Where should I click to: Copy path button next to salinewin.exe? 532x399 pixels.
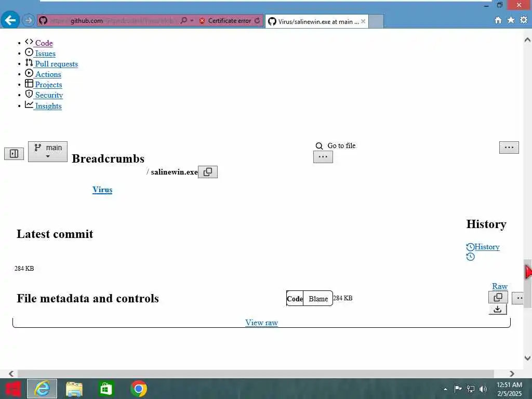coord(208,172)
